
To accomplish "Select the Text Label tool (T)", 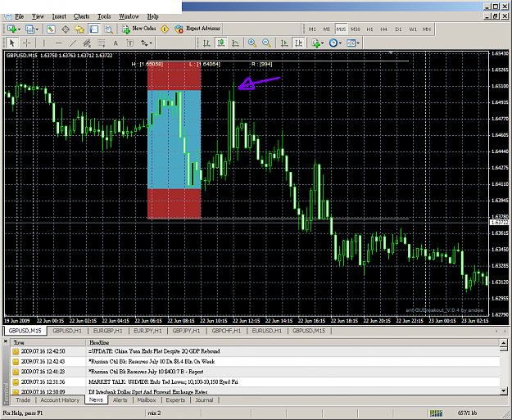I will 129,43.
